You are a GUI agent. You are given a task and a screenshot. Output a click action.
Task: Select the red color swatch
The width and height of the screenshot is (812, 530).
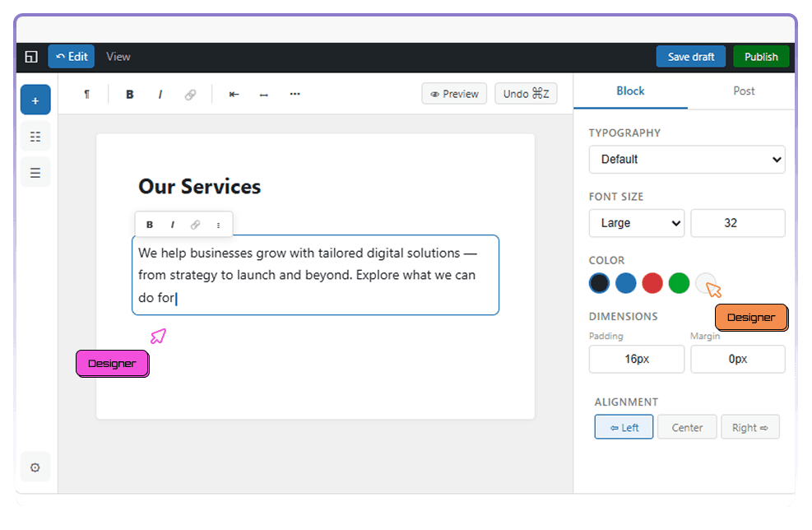tap(652, 283)
